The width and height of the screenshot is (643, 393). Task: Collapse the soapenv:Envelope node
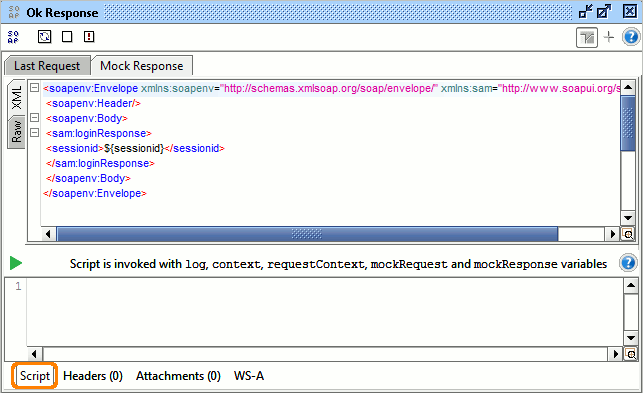tap(34, 88)
